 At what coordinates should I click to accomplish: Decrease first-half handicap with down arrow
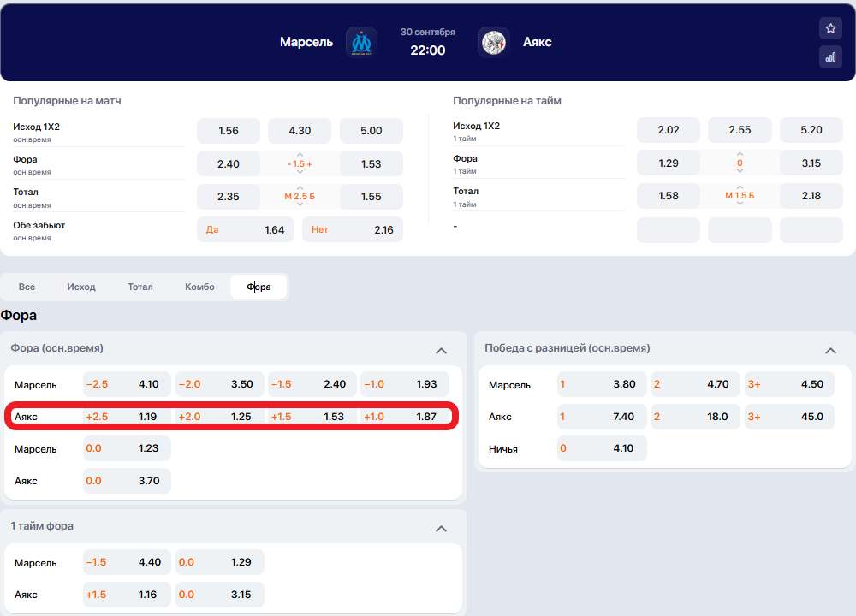coord(740,172)
